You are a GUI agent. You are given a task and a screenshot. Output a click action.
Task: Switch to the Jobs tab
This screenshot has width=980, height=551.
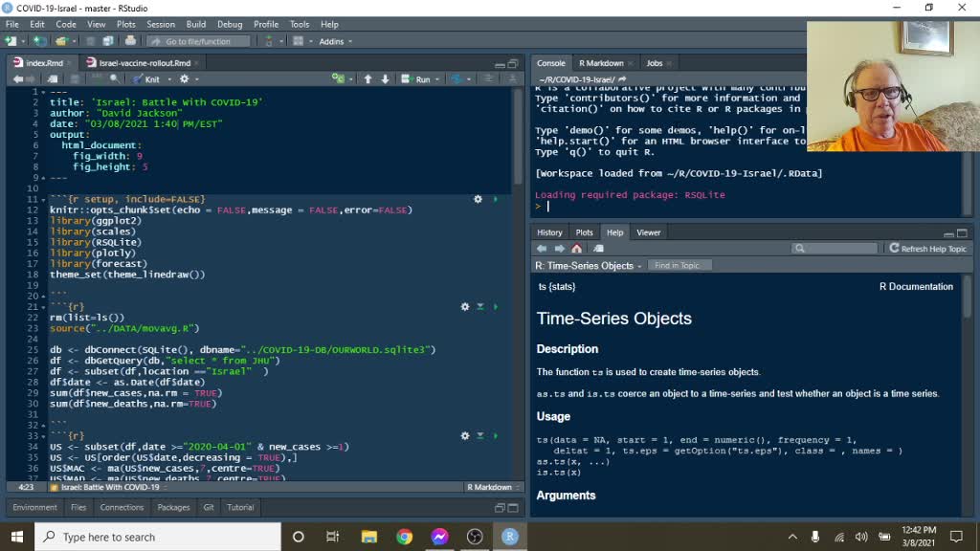[x=655, y=63]
